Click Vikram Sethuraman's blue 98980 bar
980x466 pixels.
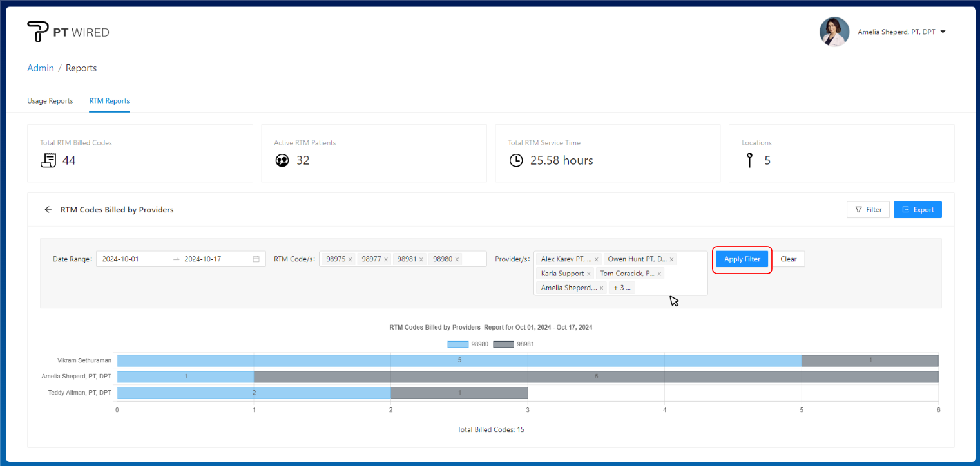(459, 360)
